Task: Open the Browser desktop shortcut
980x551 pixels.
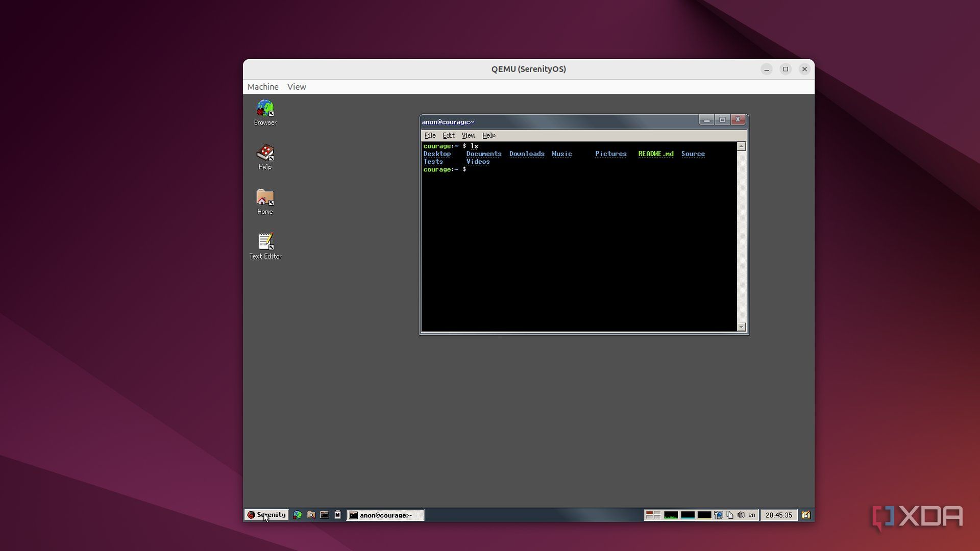Action: point(265,112)
